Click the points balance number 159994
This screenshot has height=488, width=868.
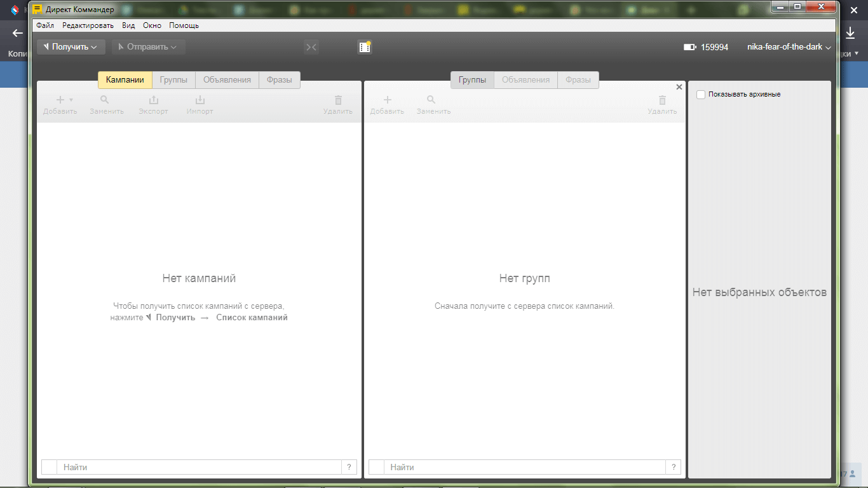coord(715,47)
